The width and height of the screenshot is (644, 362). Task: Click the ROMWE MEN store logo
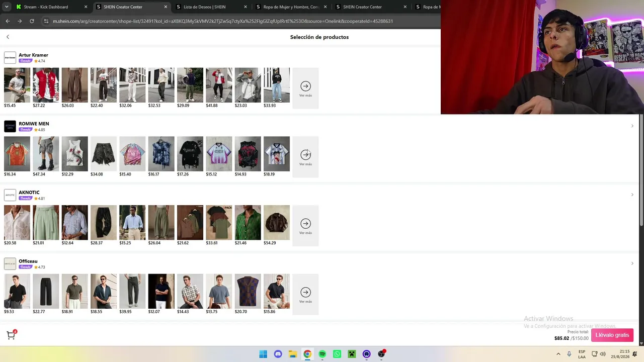10,126
